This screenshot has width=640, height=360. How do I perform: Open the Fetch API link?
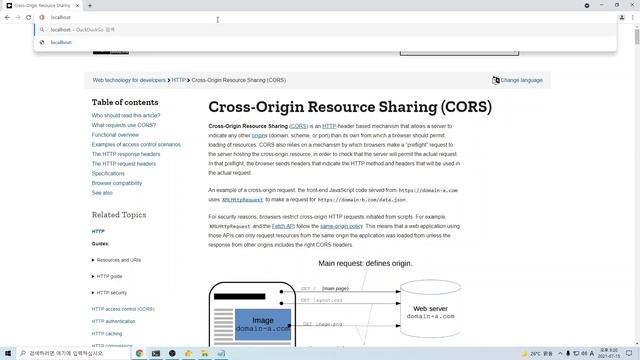tap(283, 226)
